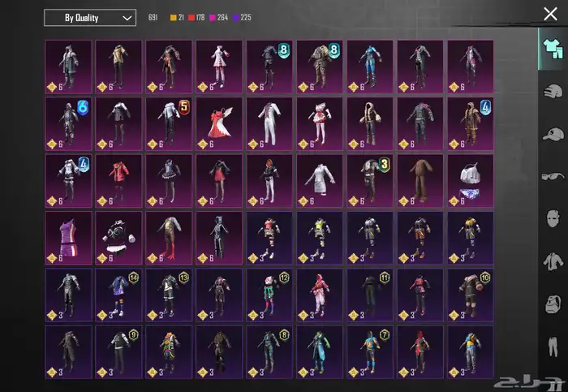568x392 pixels.
Task: Switch to the cap headwear category
Action: click(552, 134)
